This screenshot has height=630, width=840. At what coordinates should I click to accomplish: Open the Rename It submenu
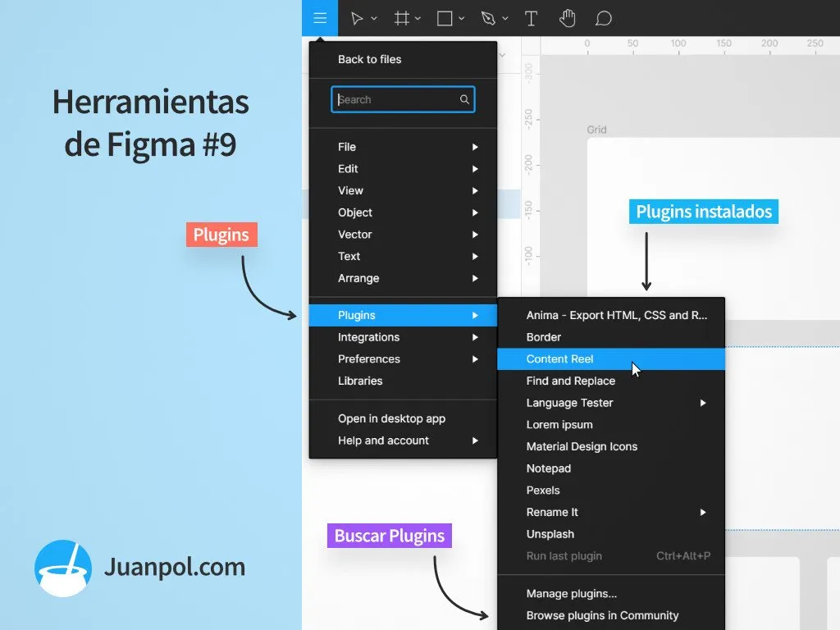(611, 513)
